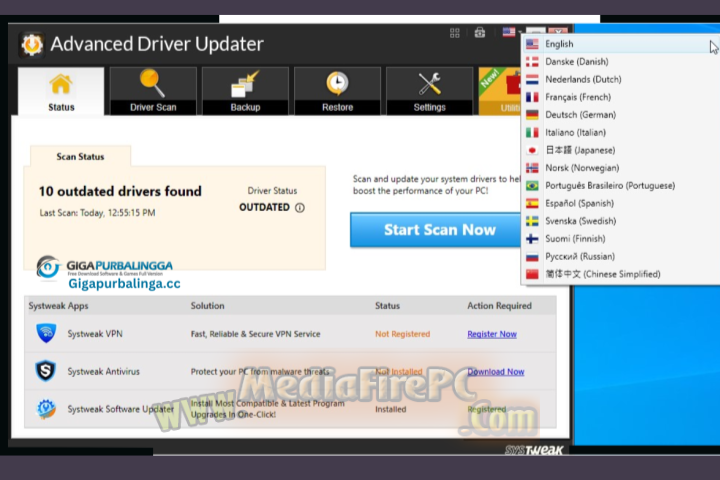
Task: Open the Backup tab
Action: tap(245, 91)
